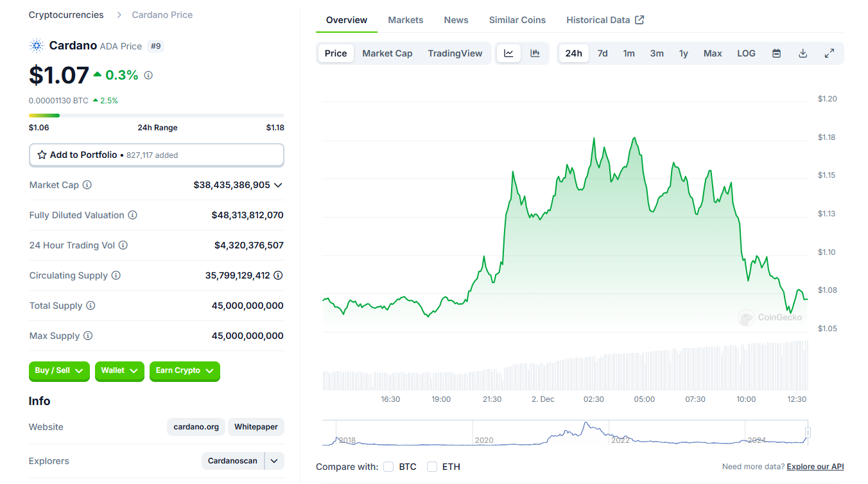Tick the BTC compare checkbox
Image resolution: width=868 pixels, height=484 pixels.
click(x=388, y=467)
